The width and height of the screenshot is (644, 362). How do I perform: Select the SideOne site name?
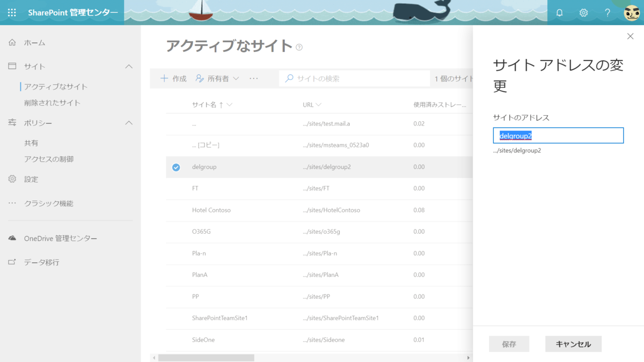point(203,340)
